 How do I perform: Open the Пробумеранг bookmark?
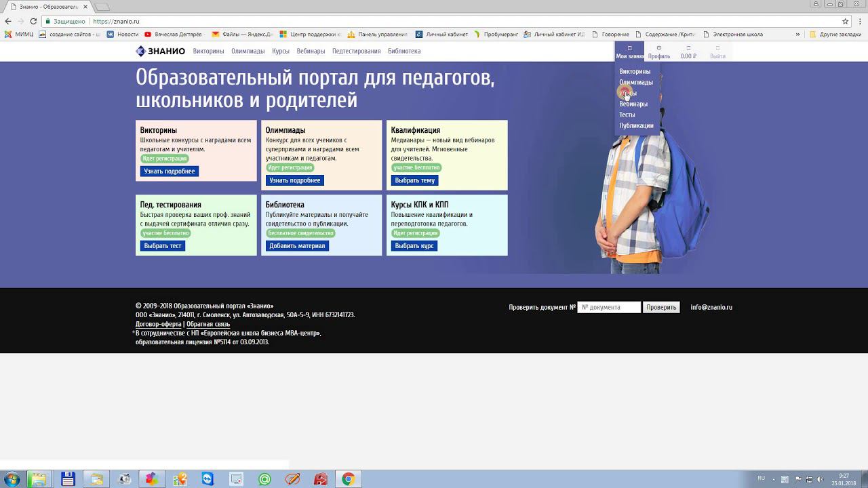pyautogui.click(x=496, y=34)
